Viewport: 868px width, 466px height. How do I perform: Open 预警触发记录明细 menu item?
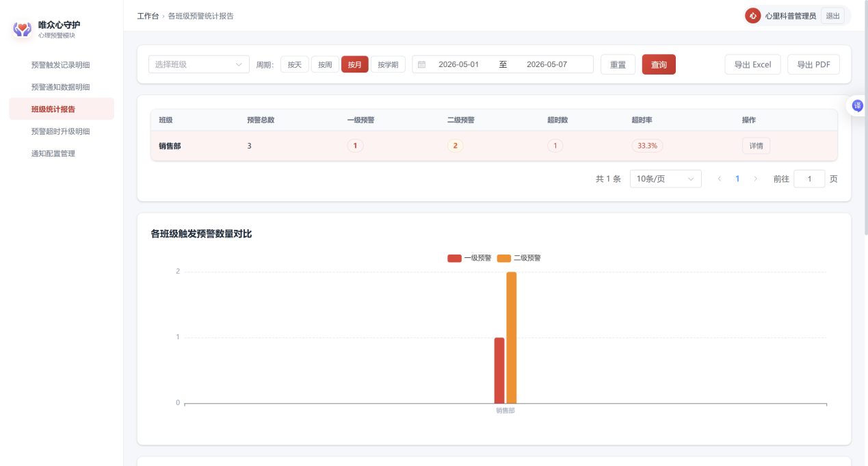(62, 65)
